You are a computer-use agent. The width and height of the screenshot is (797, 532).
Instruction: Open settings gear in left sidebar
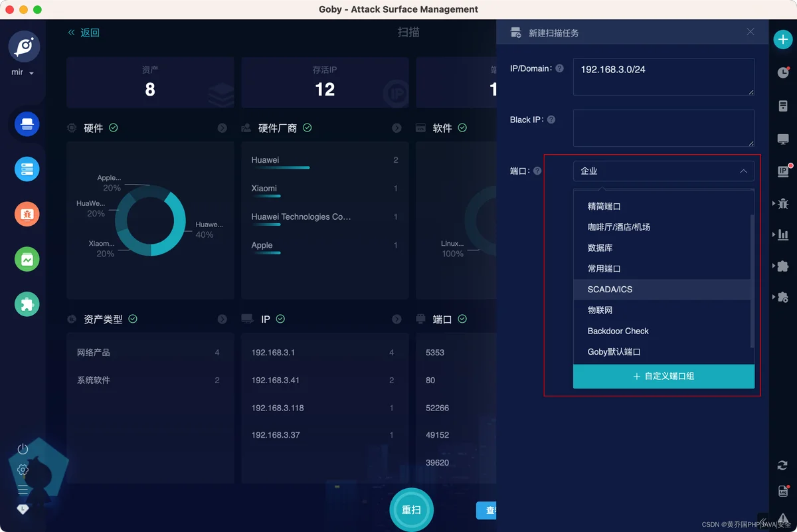tap(23, 470)
